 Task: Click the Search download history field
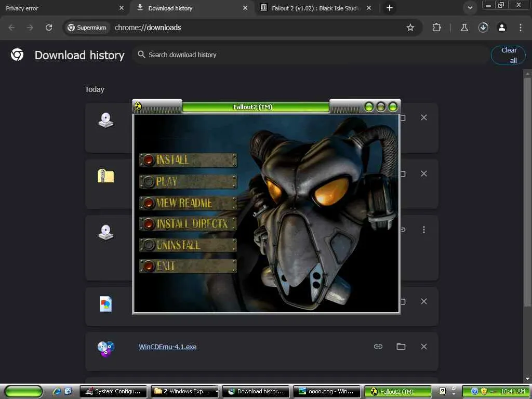[311, 55]
